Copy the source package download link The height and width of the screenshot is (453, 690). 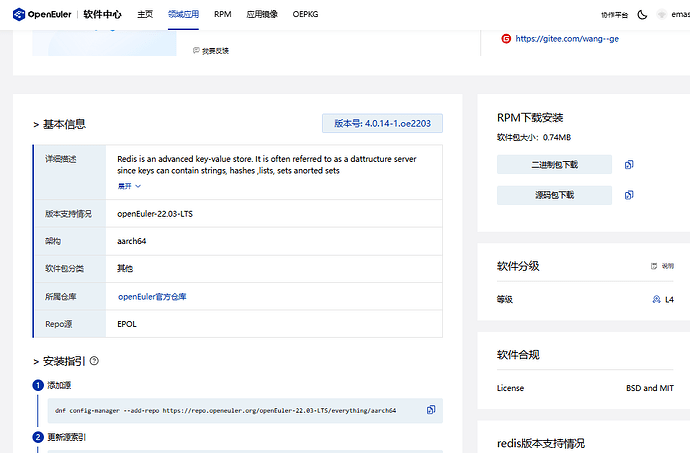click(x=629, y=195)
